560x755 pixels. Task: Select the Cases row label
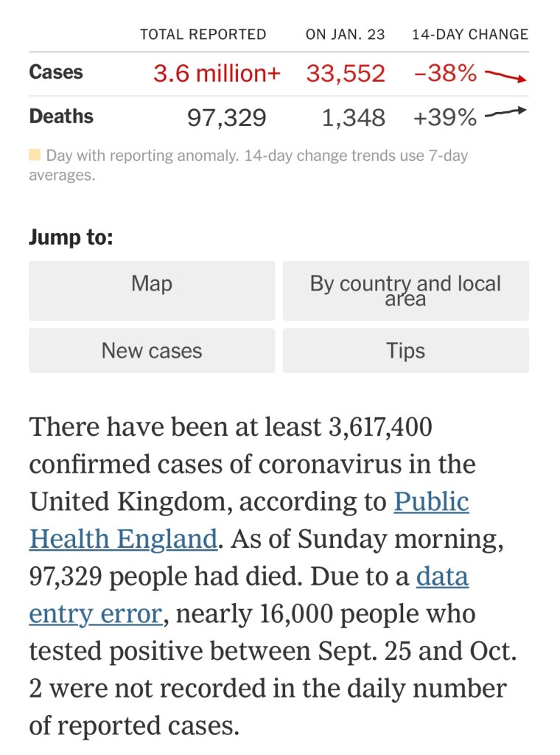56,72
